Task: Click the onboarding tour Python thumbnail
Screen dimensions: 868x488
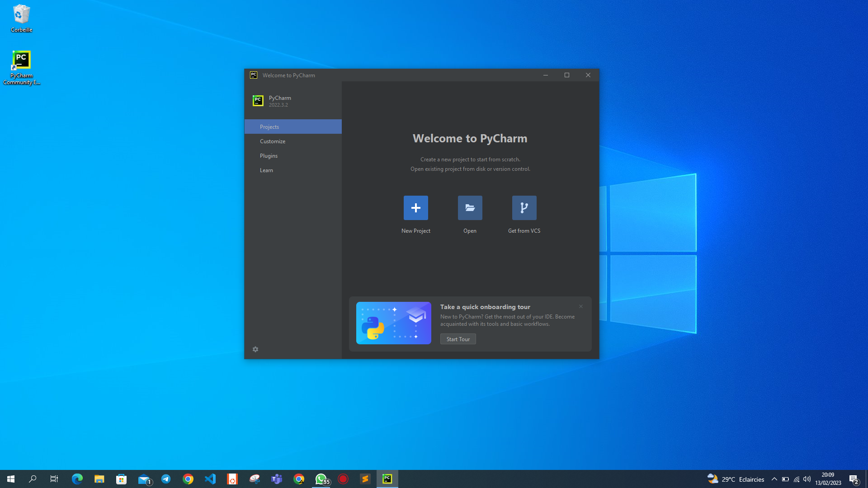Action: click(x=393, y=323)
